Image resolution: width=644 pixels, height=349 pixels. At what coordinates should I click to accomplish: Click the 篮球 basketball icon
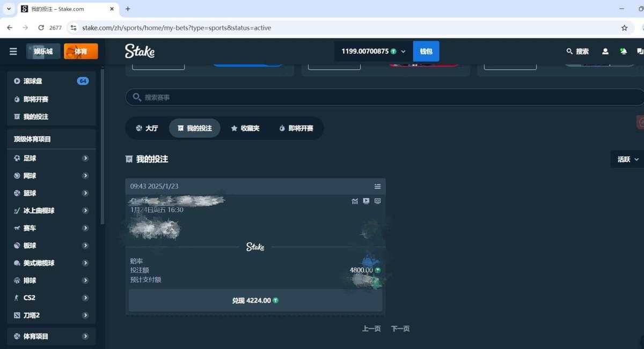(x=17, y=194)
